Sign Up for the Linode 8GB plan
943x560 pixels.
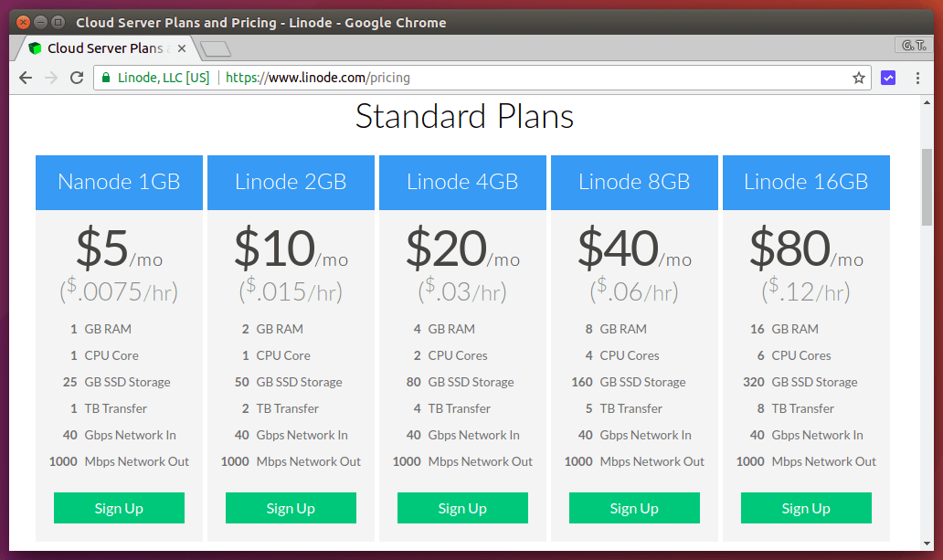tap(634, 508)
